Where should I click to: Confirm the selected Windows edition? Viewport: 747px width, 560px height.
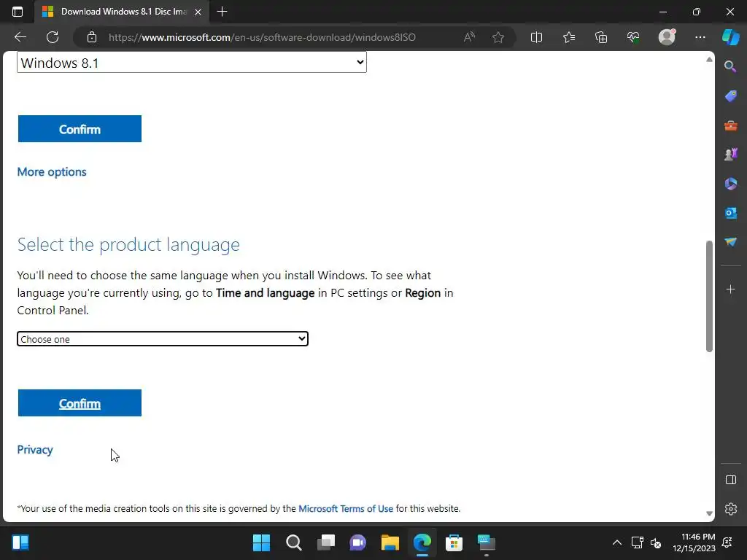[80, 128]
